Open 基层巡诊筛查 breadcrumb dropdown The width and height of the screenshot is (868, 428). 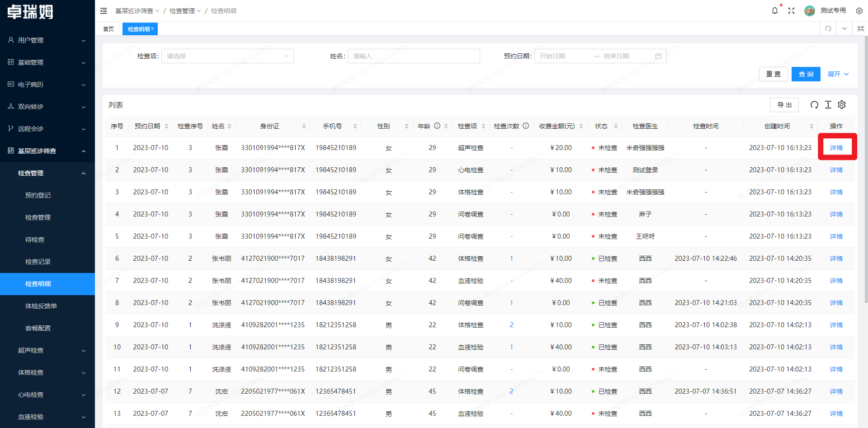pos(137,11)
